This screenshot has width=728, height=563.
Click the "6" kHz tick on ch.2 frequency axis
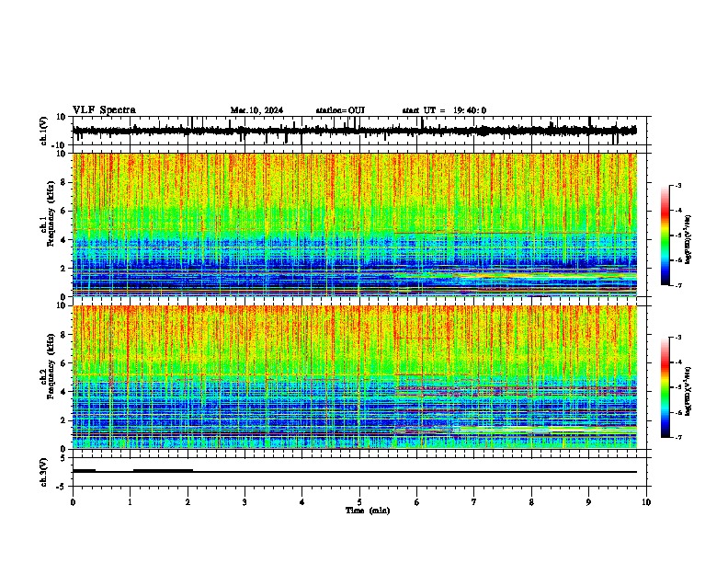coord(63,363)
